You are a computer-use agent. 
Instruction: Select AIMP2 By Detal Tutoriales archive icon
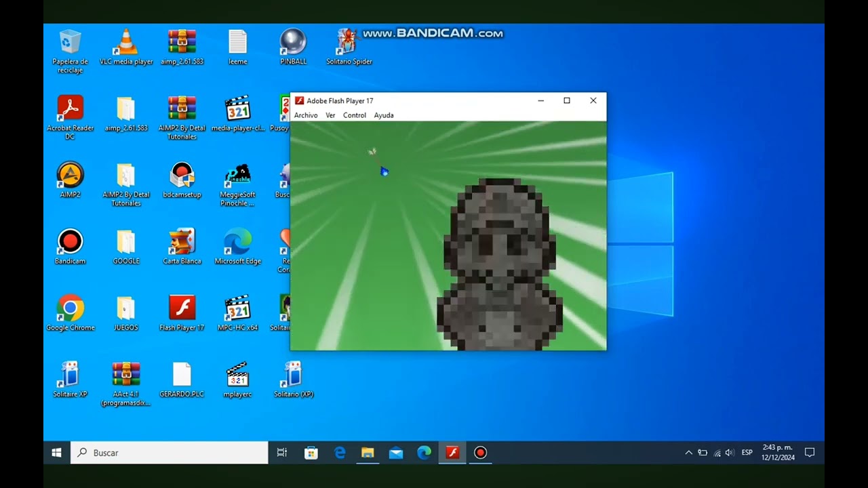coord(182,117)
